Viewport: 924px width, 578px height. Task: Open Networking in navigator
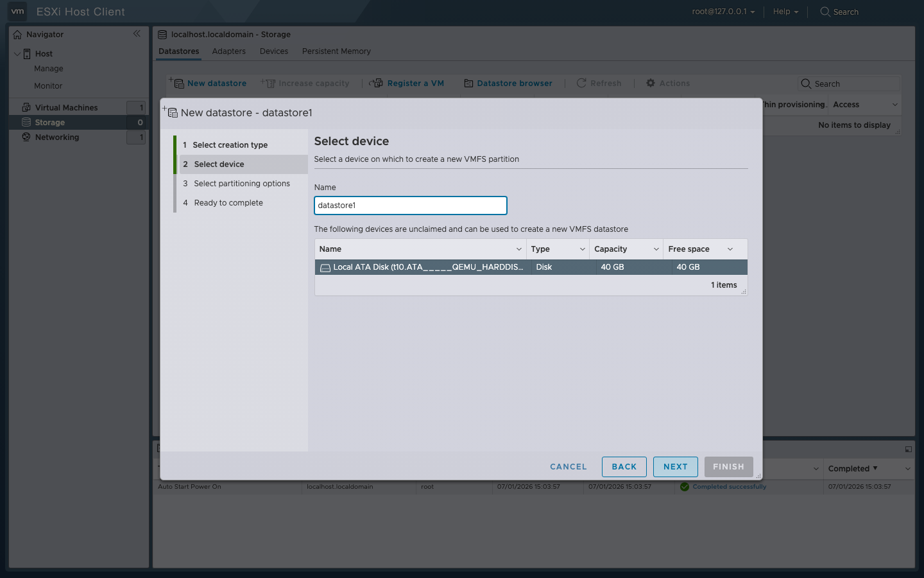tap(57, 137)
